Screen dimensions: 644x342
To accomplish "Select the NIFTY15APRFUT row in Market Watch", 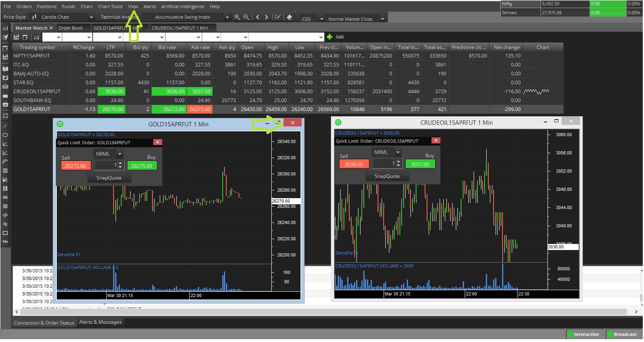I will tap(288, 56).
